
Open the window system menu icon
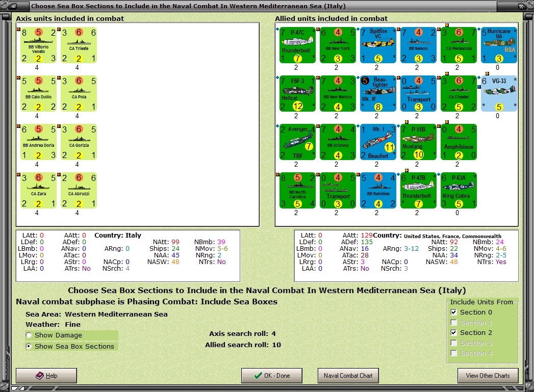pos(12,6)
